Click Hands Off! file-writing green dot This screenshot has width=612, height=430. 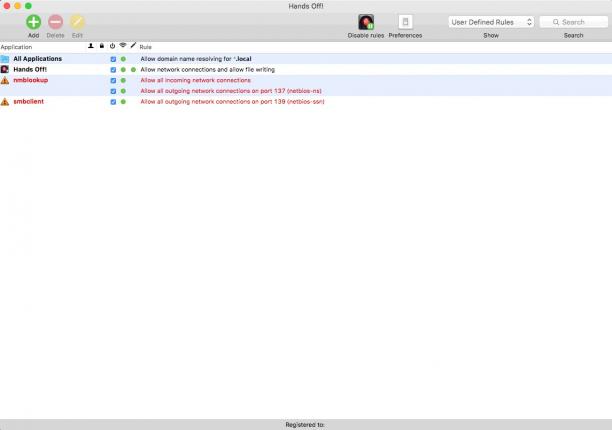[133, 70]
